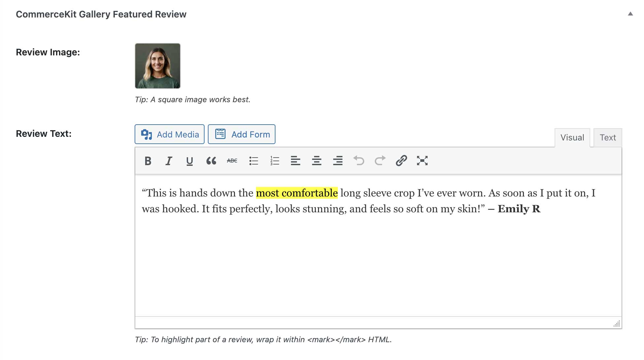Select the Italic formatting icon
Viewport: 644px width, 360px height.
(169, 160)
